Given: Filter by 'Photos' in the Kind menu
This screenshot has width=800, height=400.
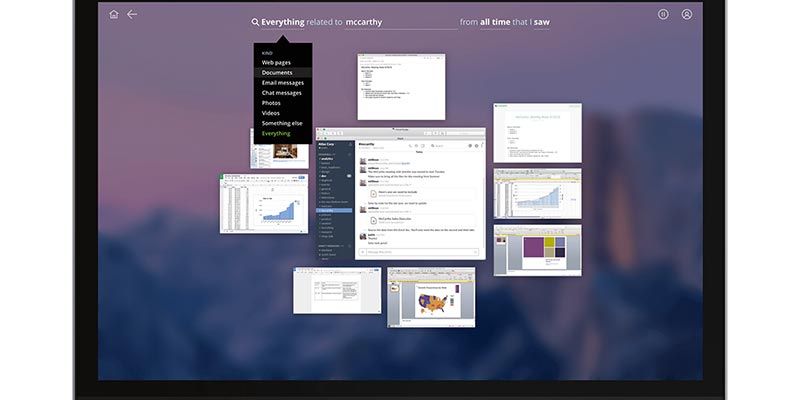Looking at the screenshot, I should pyautogui.click(x=272, y=103).
